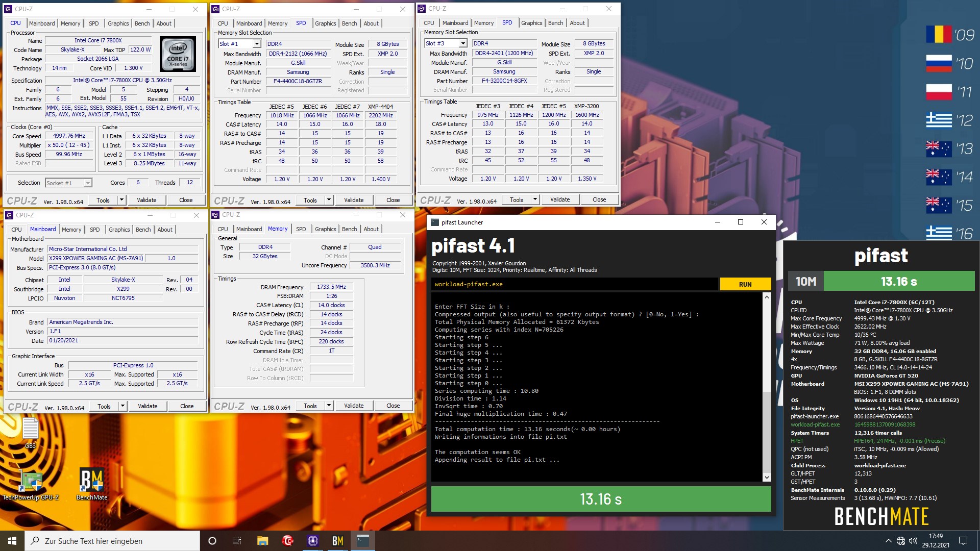Click Validate in Memory tab window
The height and width of the screenshot is (551, 980).
pos(354,406)
